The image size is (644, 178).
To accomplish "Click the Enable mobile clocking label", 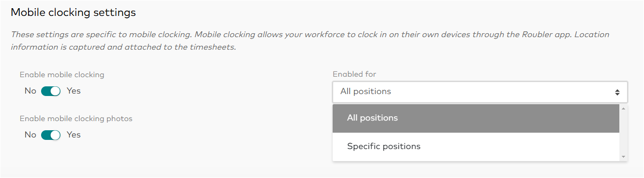I will tap(62, 75).
